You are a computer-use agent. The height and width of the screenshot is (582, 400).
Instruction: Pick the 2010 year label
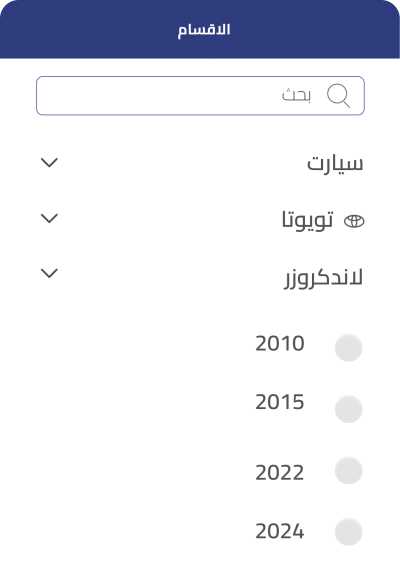click(x=280, y=343)
